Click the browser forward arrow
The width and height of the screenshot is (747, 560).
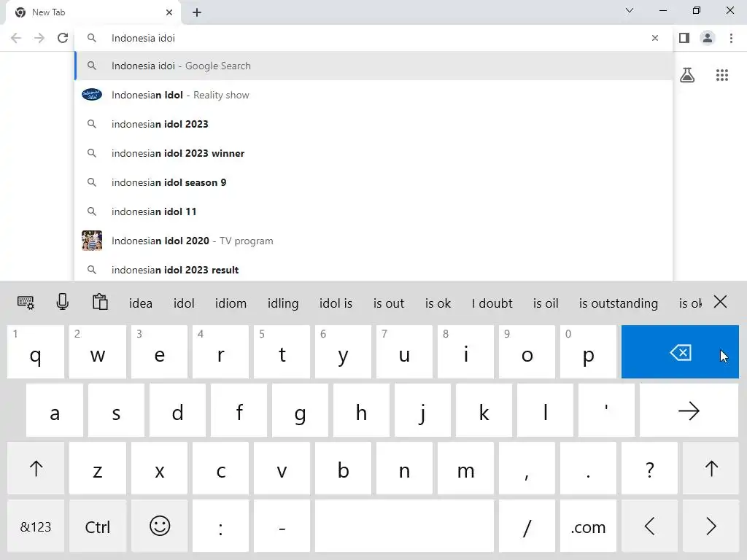39,38
